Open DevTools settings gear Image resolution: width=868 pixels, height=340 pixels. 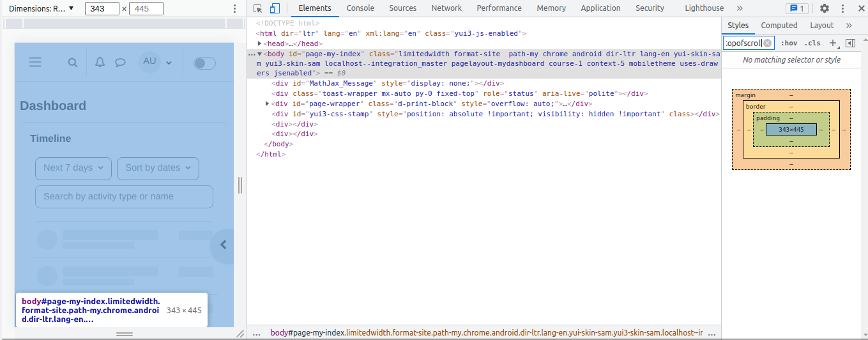pos(825,8)
